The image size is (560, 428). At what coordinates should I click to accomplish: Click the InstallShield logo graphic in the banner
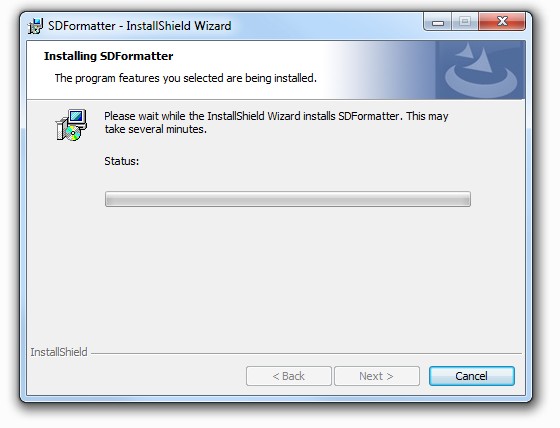(x=480, y=70)
